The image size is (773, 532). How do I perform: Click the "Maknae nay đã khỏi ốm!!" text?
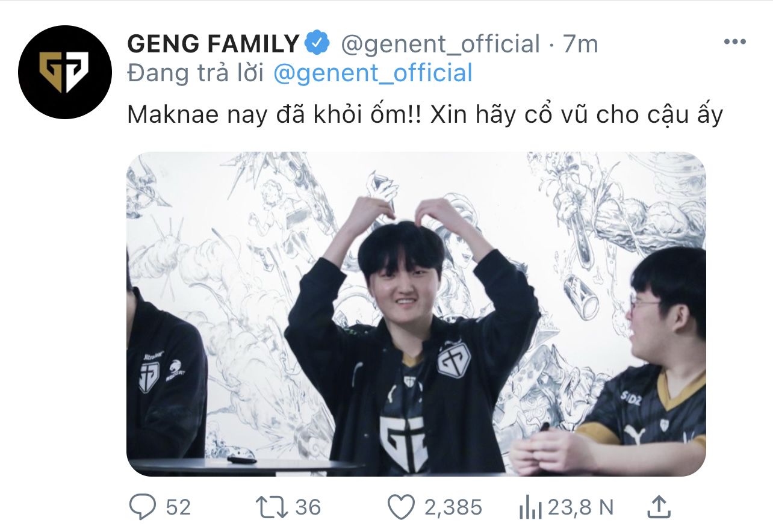(274, 115)
